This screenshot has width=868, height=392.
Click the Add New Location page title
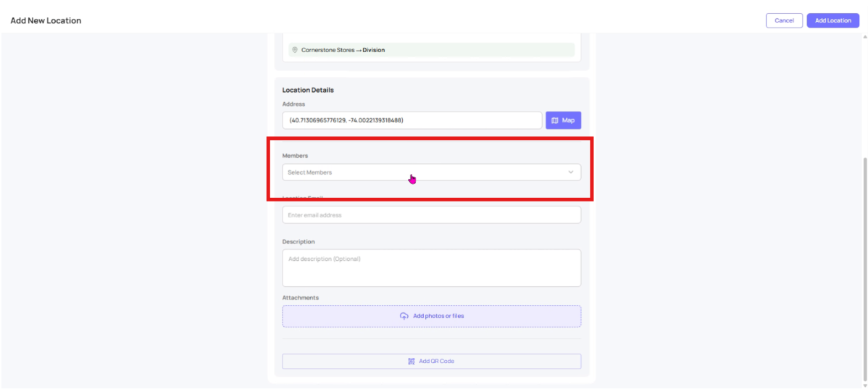(46, 20)
